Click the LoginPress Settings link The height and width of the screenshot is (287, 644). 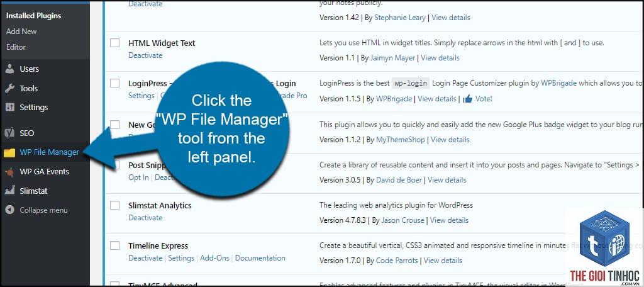(142, 96)
